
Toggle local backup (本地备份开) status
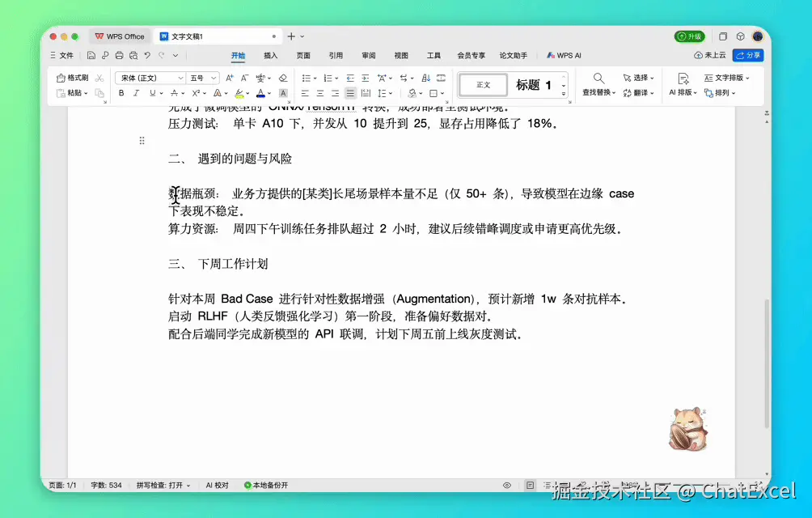(x=269, y=485)
